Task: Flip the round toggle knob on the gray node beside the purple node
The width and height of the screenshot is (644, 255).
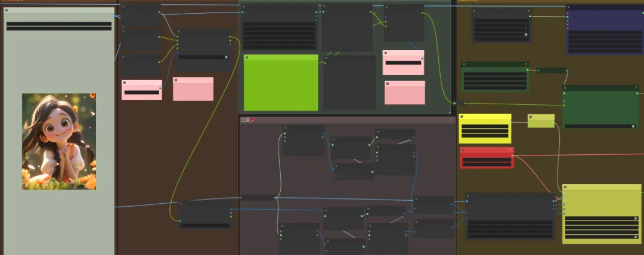Action: click(x=526, y=35)
